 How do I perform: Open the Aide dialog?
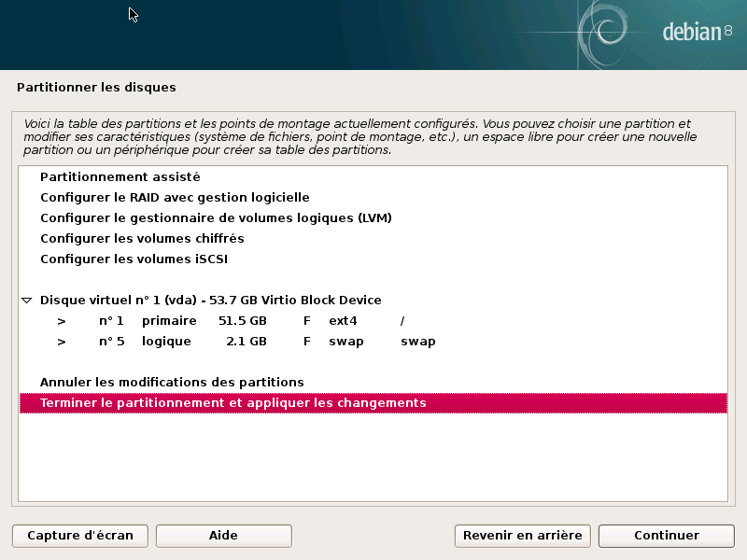point(223,536)
